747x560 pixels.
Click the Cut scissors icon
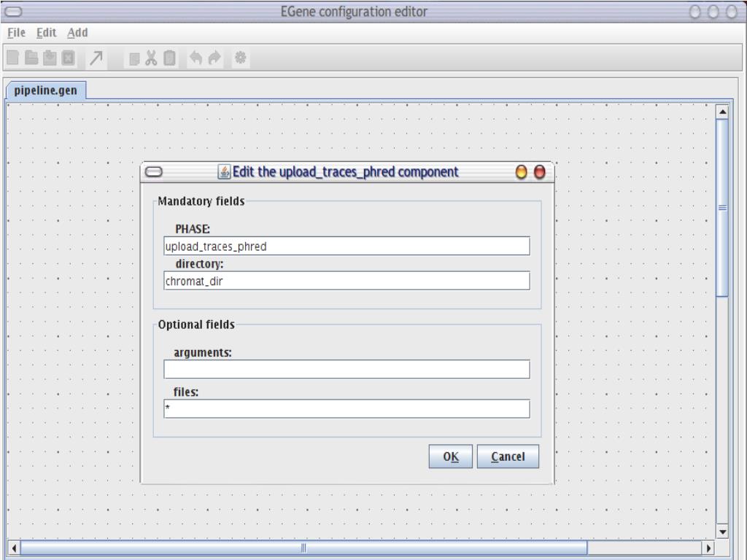tap(152, 58)
